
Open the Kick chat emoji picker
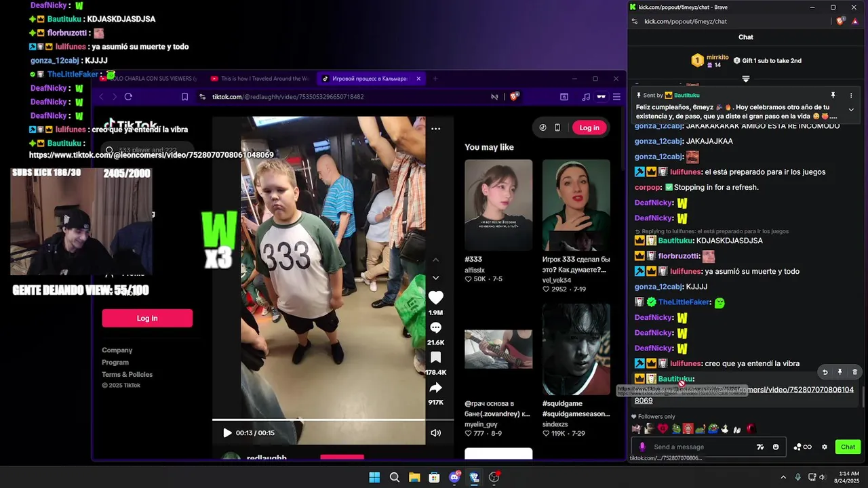[776, 447]
